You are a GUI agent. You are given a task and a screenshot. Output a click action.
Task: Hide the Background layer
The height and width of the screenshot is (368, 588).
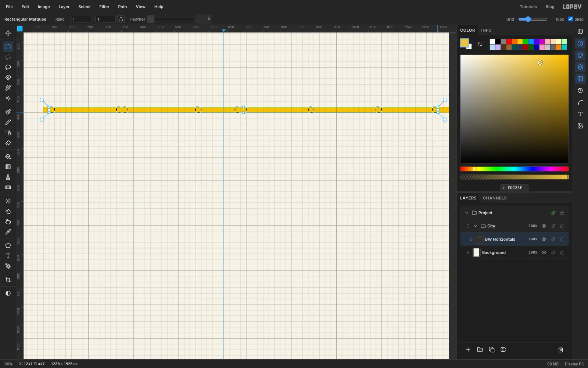[x=544, y=252]
